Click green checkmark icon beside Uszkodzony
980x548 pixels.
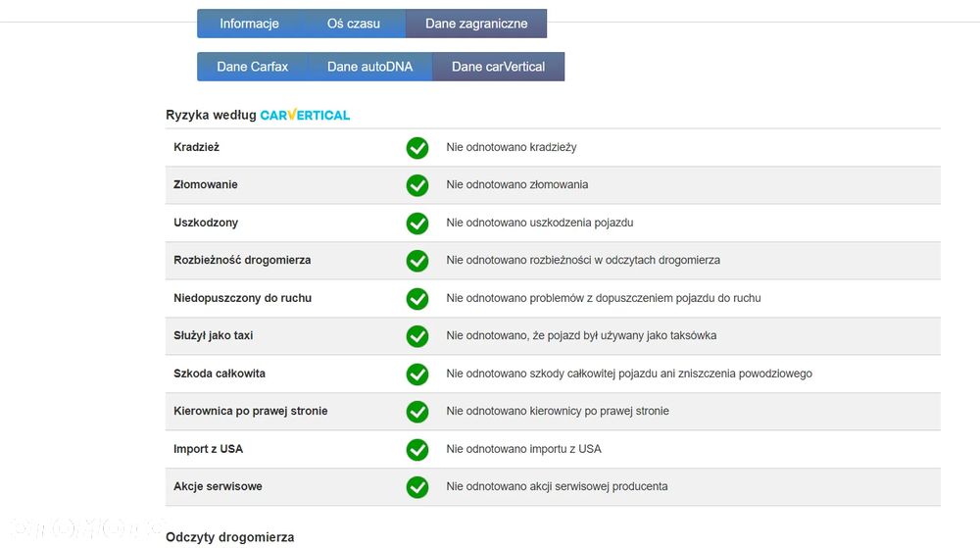(417, 224)
